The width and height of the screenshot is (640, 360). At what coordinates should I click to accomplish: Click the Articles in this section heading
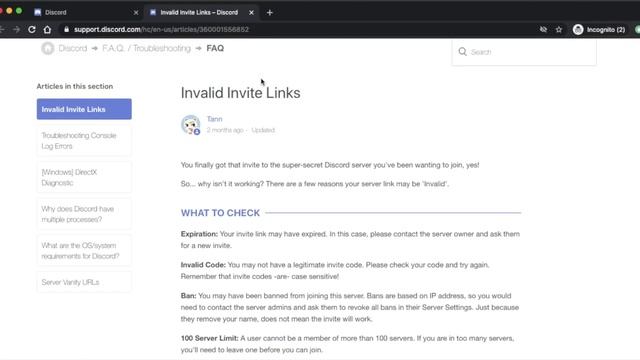[75, 86]
